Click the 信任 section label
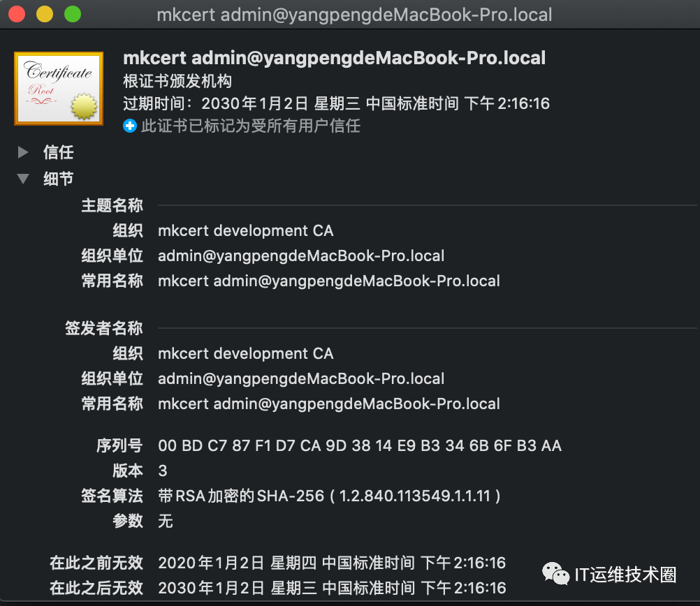This screenshot has height=606, width=700. (x=59, y=153)
